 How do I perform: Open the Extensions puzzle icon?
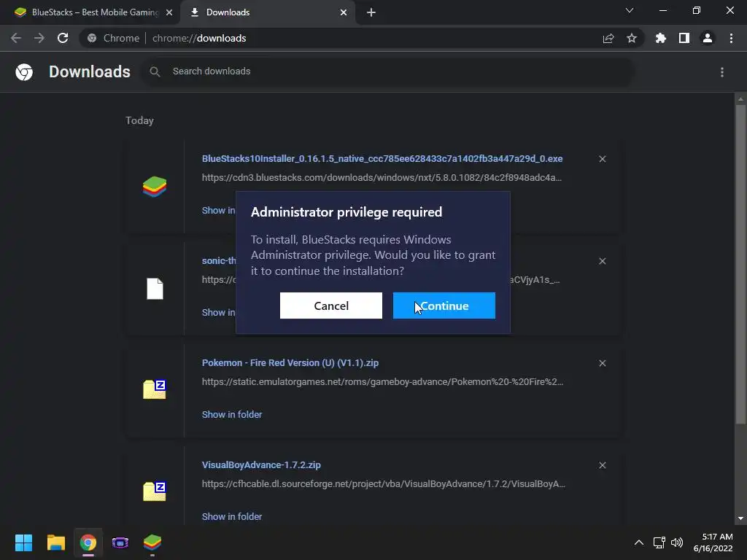tap(660, 38)
